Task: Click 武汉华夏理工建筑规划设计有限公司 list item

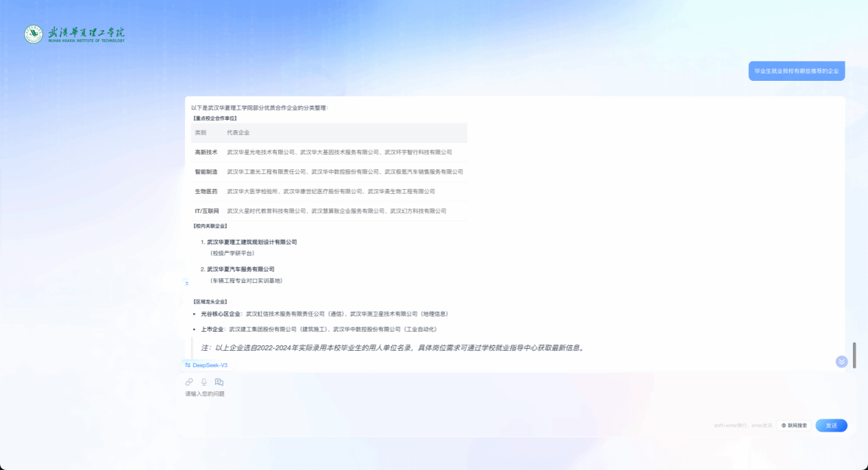Action: pos(252,242)
